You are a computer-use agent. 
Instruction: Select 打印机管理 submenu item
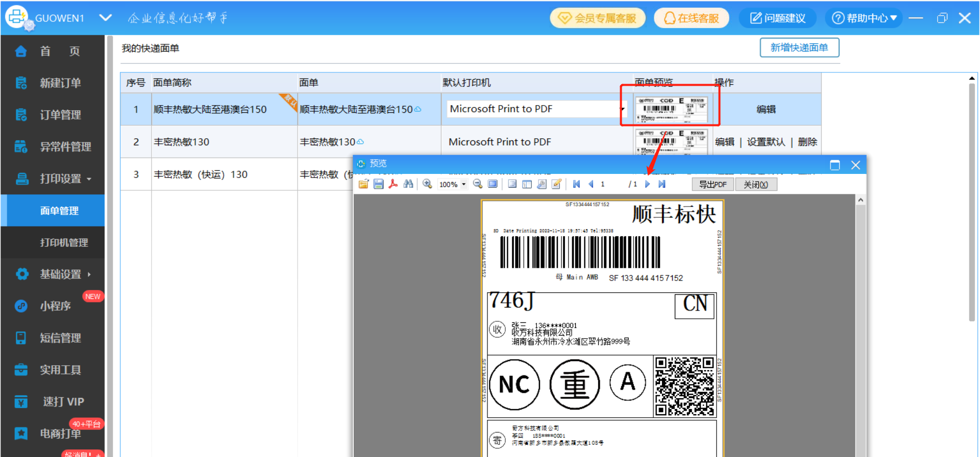coord(53,242)
